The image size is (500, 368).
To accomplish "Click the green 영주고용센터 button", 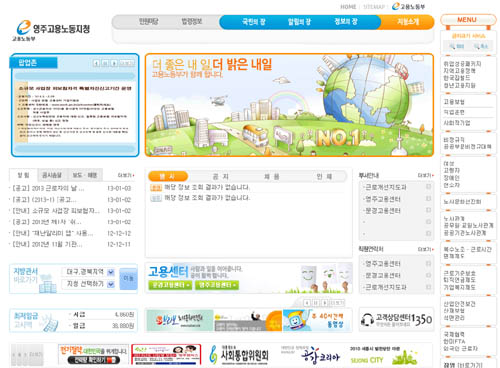I will tap(217, 285).
